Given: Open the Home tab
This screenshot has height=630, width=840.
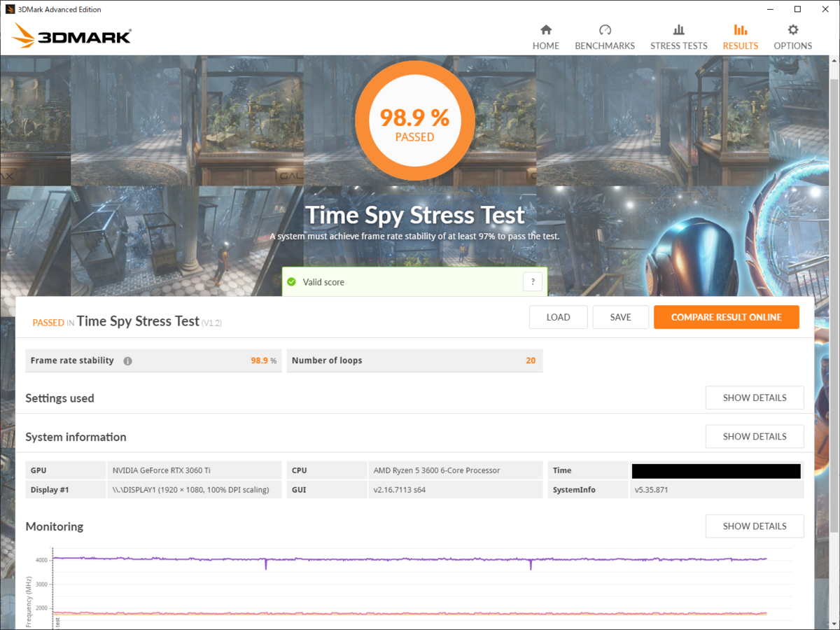Looking at the screenshot, I should [x=546, y=37].
